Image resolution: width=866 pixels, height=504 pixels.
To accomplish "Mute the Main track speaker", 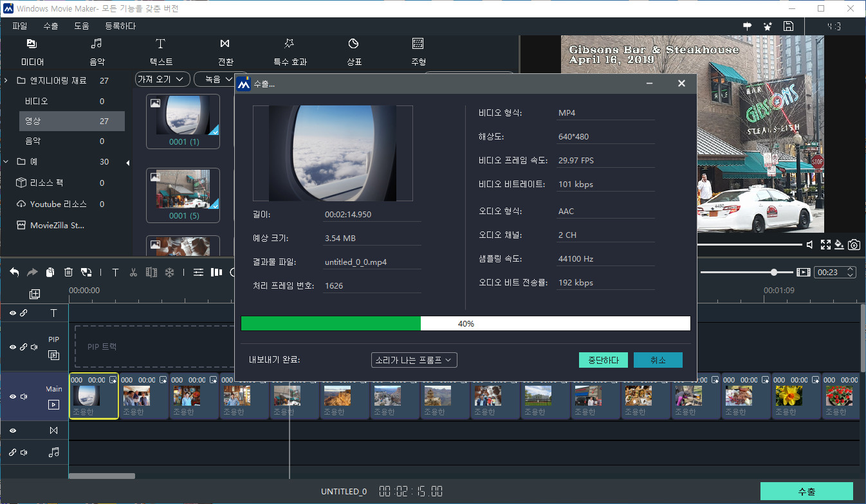I will (x=24, y=397).
